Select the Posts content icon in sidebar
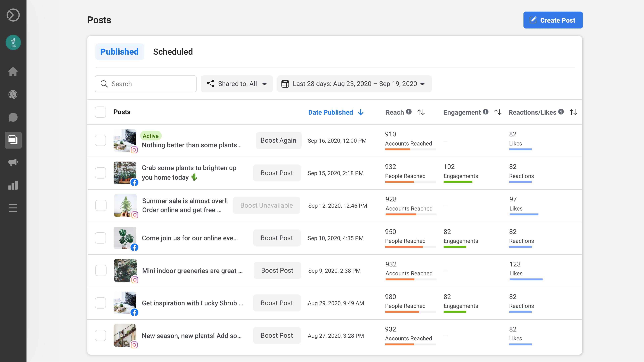Screen dimensions: 644x362 [x=13, y=140]
